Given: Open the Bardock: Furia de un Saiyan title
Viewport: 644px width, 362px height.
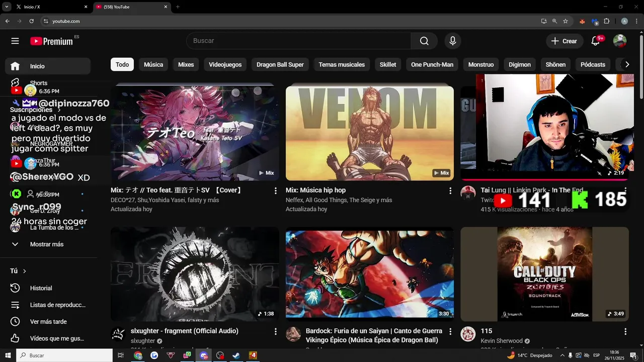Looking at the screenshot, I should [374, 335].
